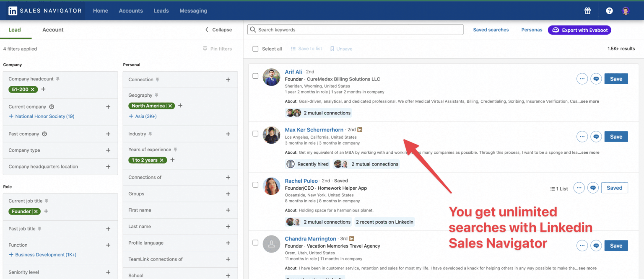Screen dimensions: 644x279
Task: Open more options ellipsis on Rachel Puleo
Action: 579,188
